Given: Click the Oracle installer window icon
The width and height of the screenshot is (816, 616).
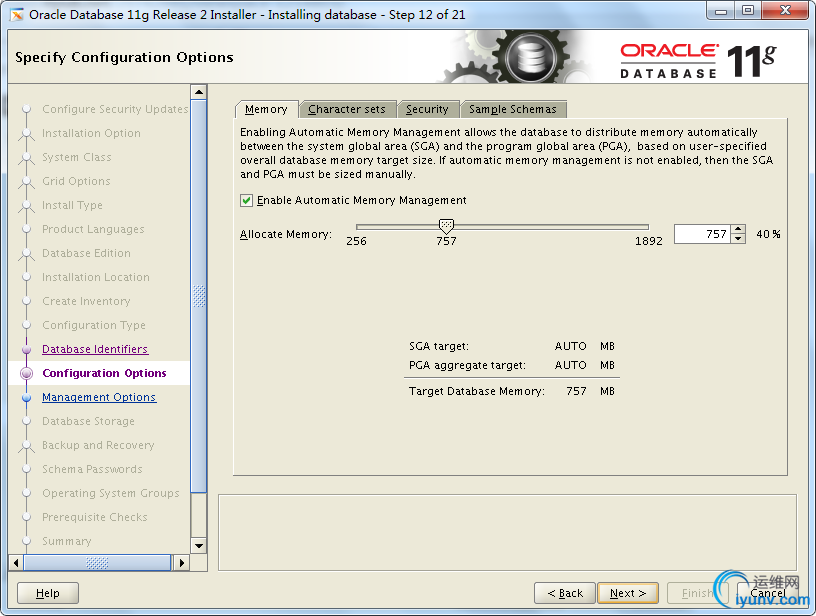Looking at the screenshot, I should click(x=17, y=15).
